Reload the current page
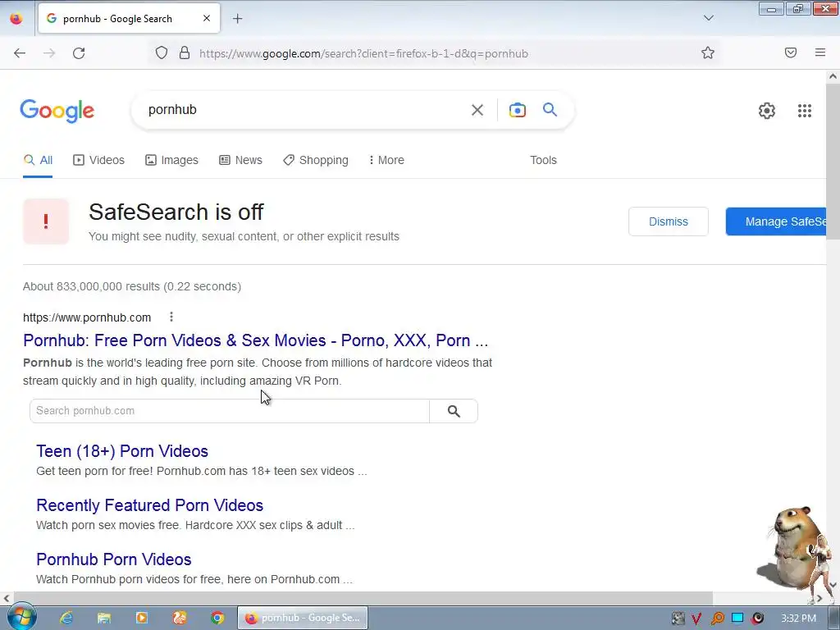Image resolution: width=840 pixels, height=630 pixels. click(x=79, y=53)
